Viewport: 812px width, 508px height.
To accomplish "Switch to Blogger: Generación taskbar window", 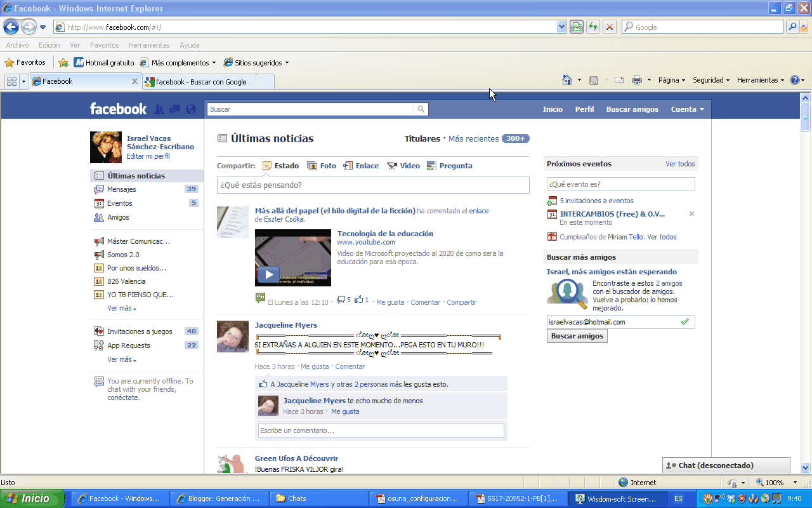I will (x=219, y=498).
